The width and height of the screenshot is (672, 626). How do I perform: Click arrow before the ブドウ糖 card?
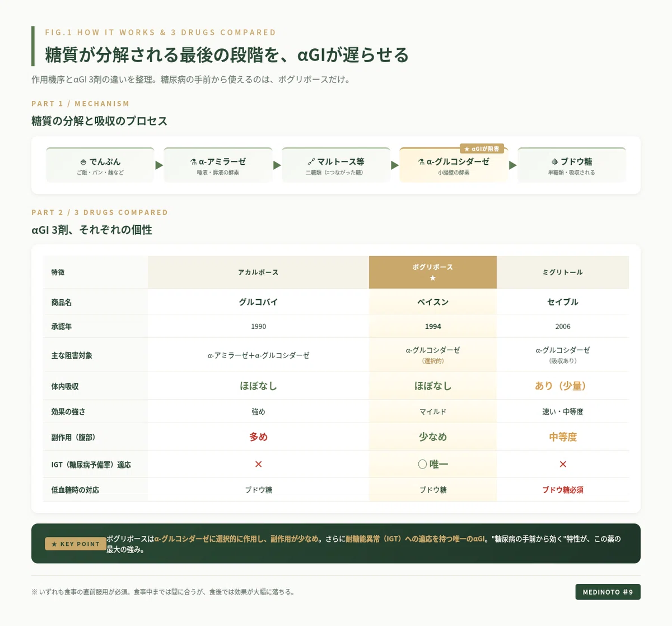[513, 165]
